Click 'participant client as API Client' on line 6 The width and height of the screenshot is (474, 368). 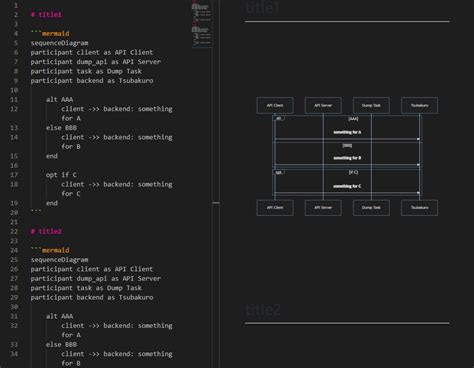pos(92,52)
